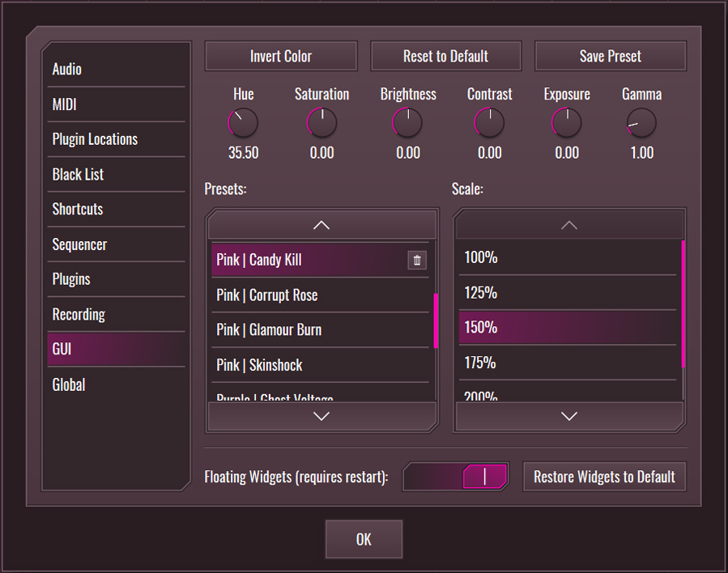The image size is (728, 573).
Task: Click the Invert Color button
Action: point(281,56)
